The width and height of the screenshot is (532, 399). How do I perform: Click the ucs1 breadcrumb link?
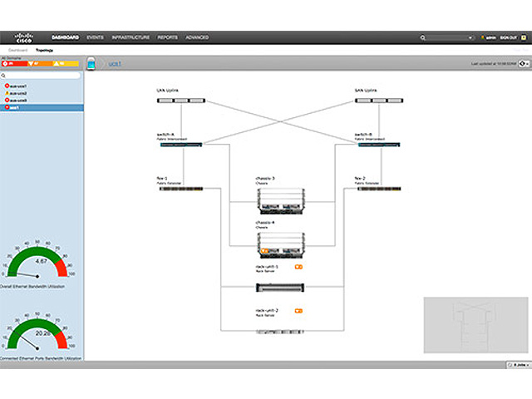click(116, 63)
